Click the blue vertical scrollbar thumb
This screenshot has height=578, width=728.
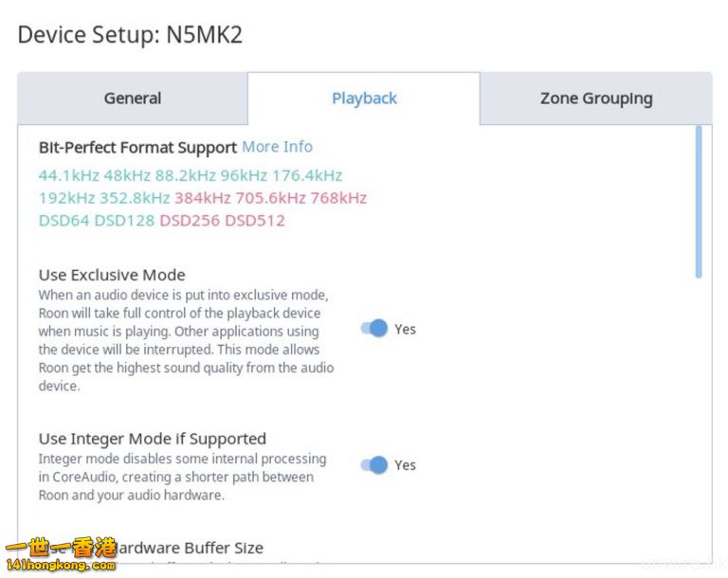699,202
